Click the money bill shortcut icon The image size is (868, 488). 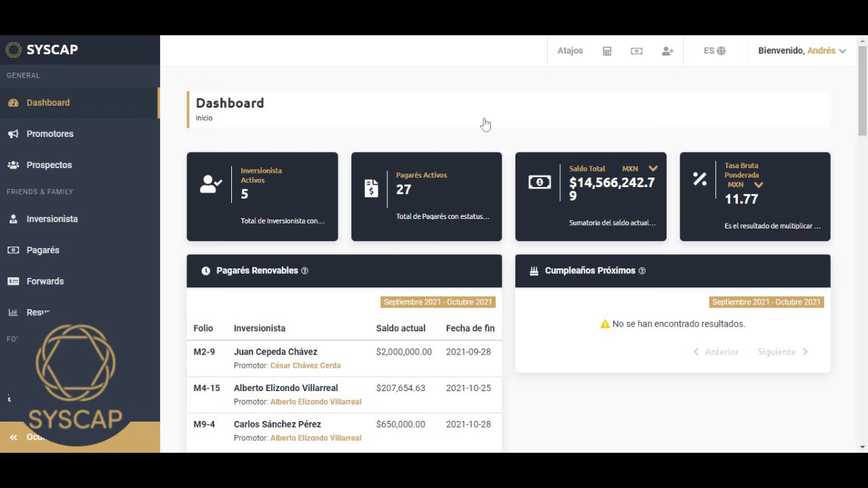(x=636, y=51)
